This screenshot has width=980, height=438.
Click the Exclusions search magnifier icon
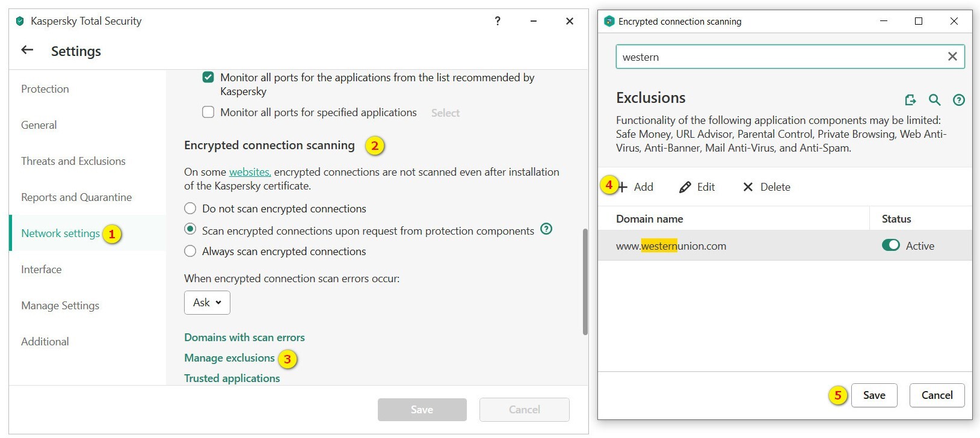click(934, 100)
